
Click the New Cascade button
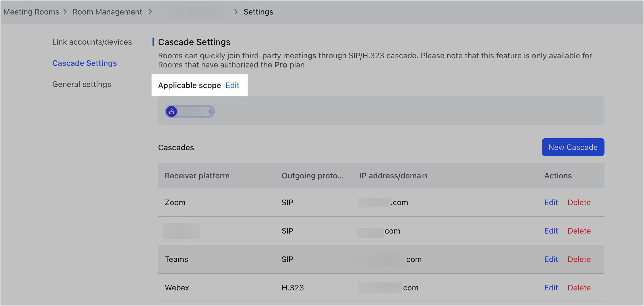coord(573,147)
